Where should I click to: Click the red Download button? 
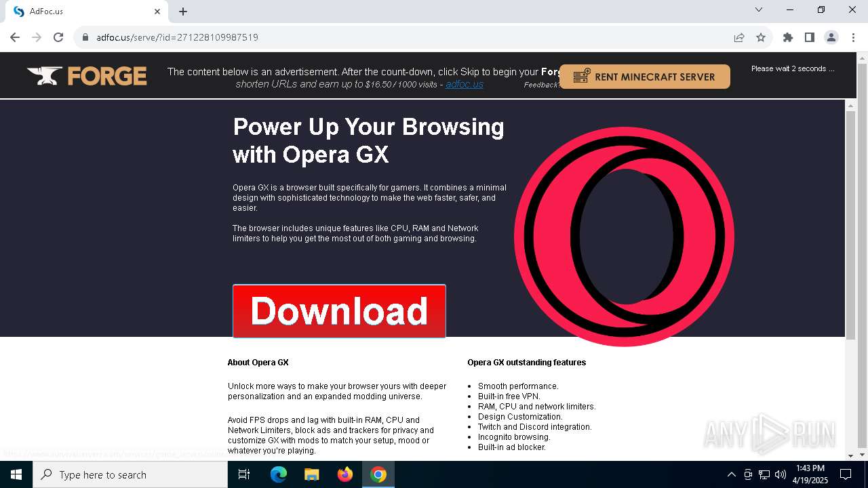339,311
